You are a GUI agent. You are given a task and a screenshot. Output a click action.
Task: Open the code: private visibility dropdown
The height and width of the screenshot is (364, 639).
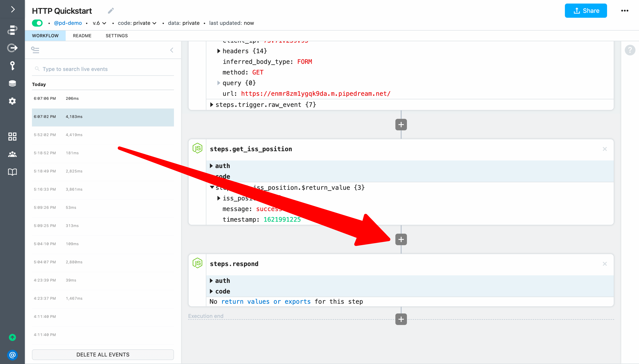pyautogui.click(x=137, y=23)
